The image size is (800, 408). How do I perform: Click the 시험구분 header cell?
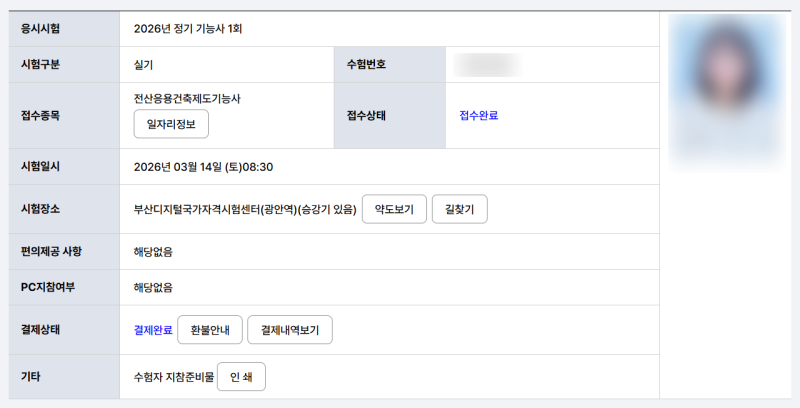click(x=64, y=65)
